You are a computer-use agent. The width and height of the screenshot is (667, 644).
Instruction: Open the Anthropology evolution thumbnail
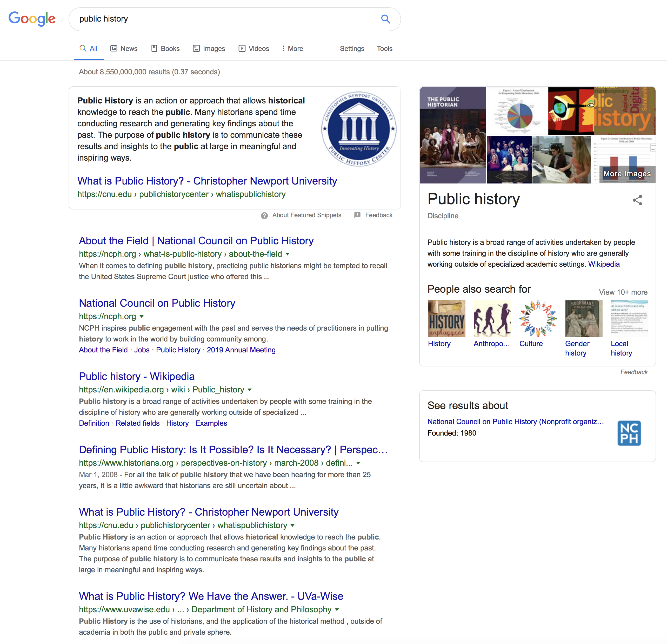coord(492,318)
